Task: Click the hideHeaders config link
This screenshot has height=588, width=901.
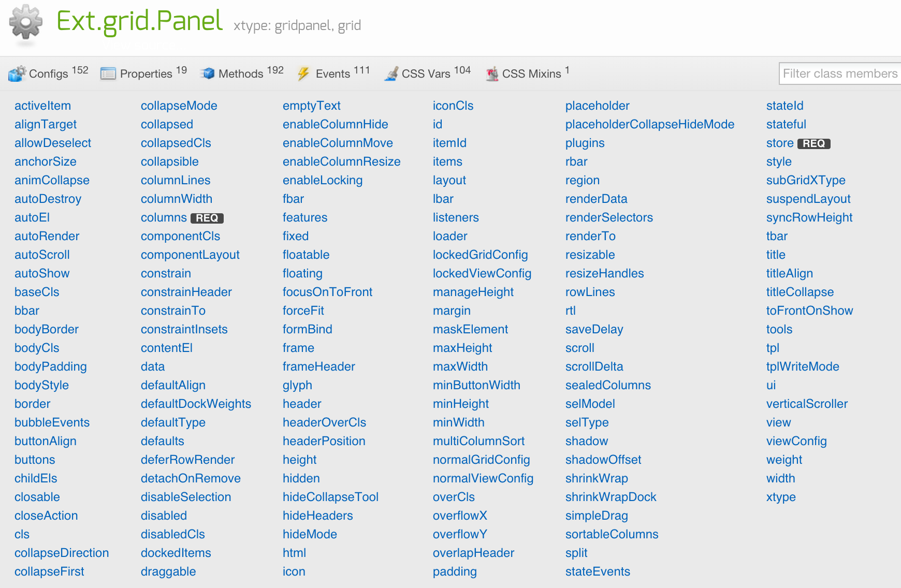Action: [x=317, y=516]
